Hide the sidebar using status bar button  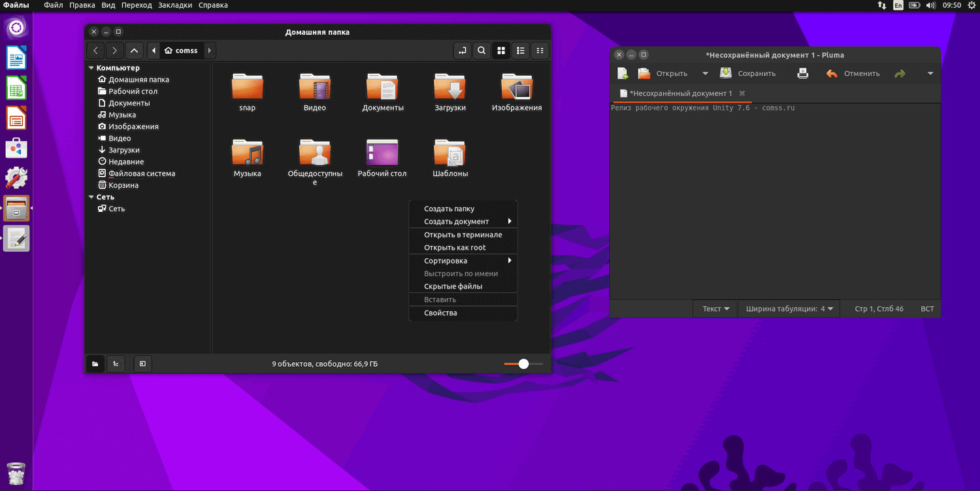pos(142,364)
